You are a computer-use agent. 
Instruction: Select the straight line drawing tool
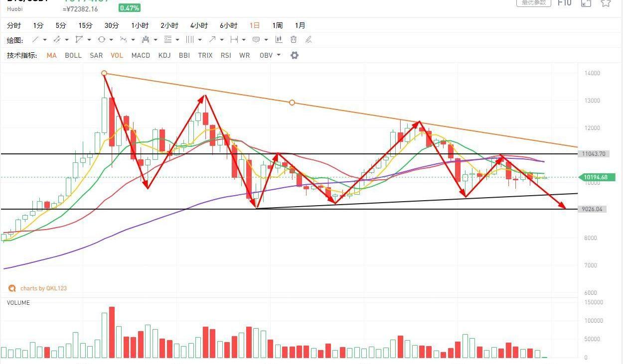click(x=35, y=40)
